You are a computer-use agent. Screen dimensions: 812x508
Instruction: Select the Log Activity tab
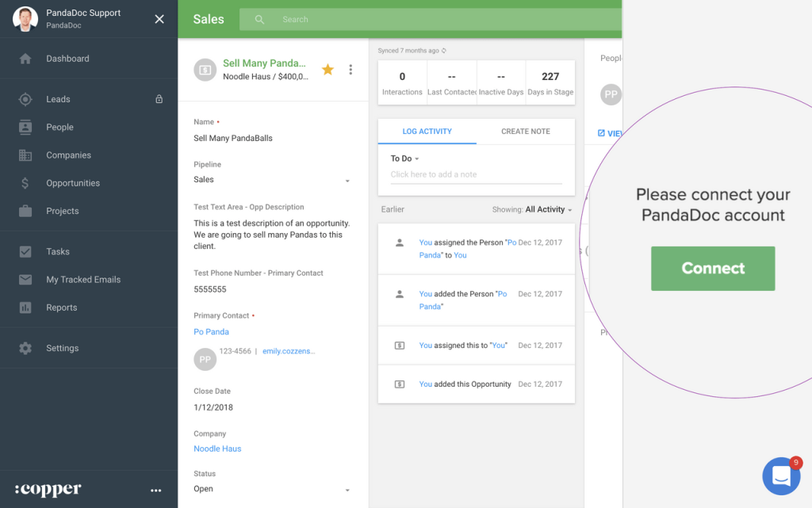[427, 132]
